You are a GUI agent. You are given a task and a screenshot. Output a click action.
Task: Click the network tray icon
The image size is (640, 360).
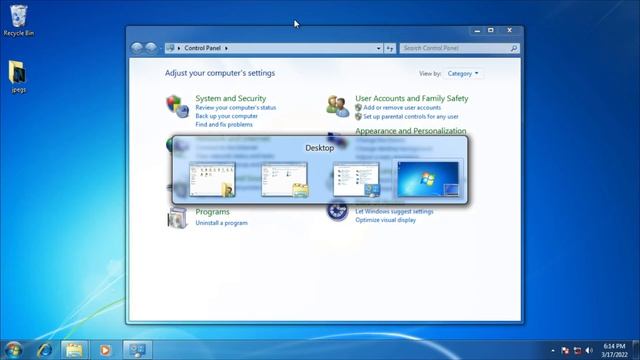click(x=577, y=350)
